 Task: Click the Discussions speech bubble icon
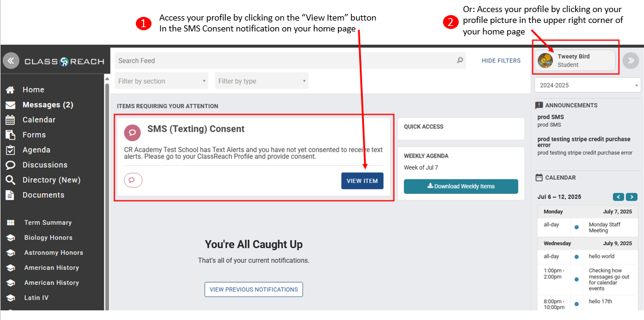pos(10,165)
